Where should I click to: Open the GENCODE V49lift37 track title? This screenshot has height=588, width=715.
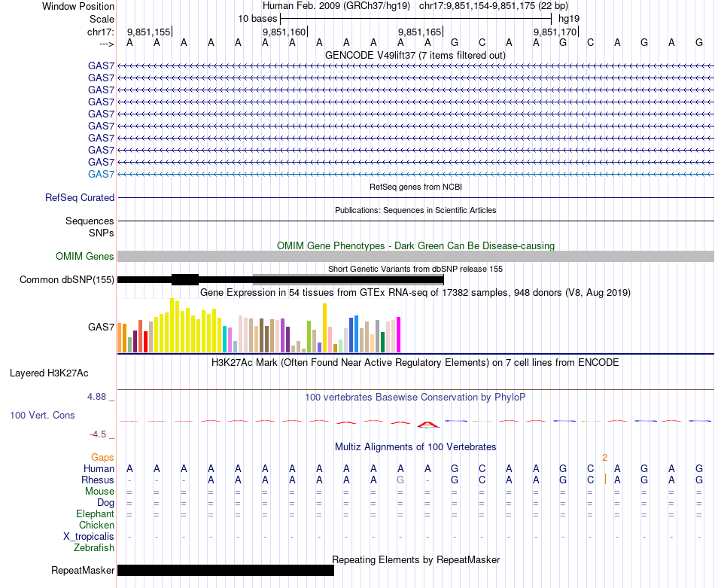(x=415, y=55)
